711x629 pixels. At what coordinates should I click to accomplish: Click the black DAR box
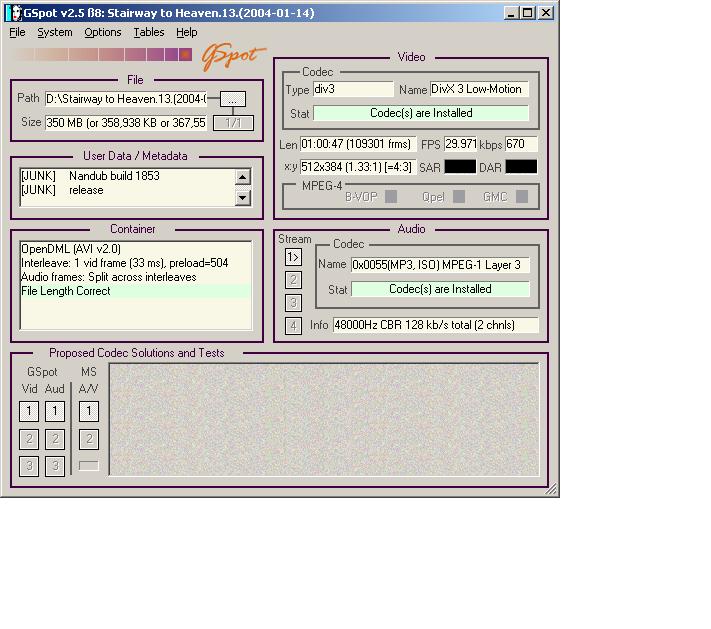coord(521,166)
